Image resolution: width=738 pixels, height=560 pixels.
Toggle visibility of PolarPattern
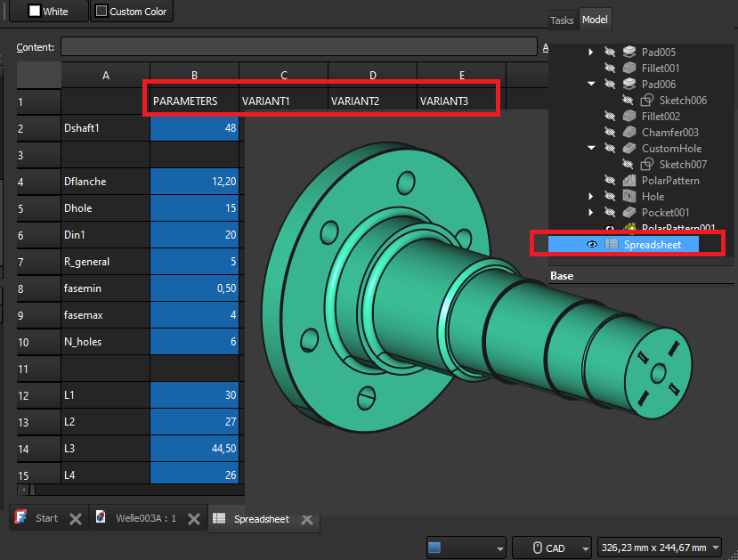coord(610,180)
